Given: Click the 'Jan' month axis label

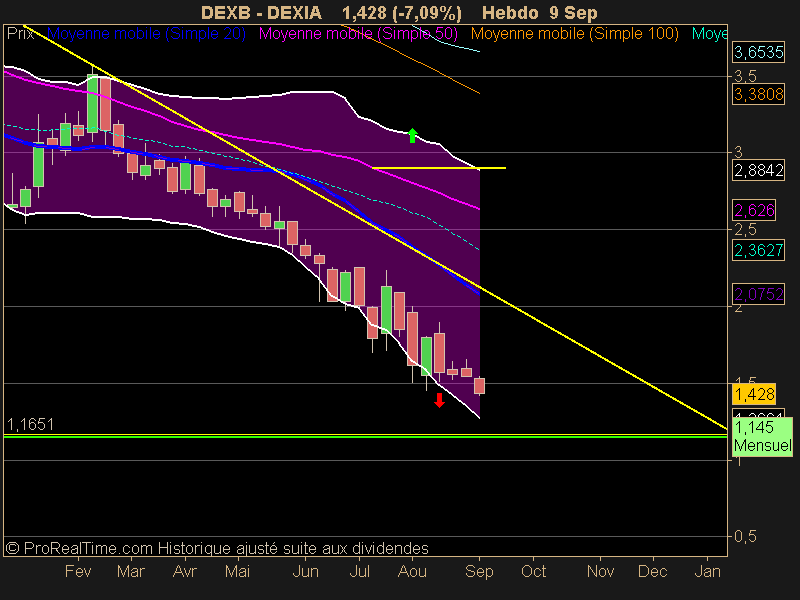Looking at the screenshot, I should tap(708, 571).
